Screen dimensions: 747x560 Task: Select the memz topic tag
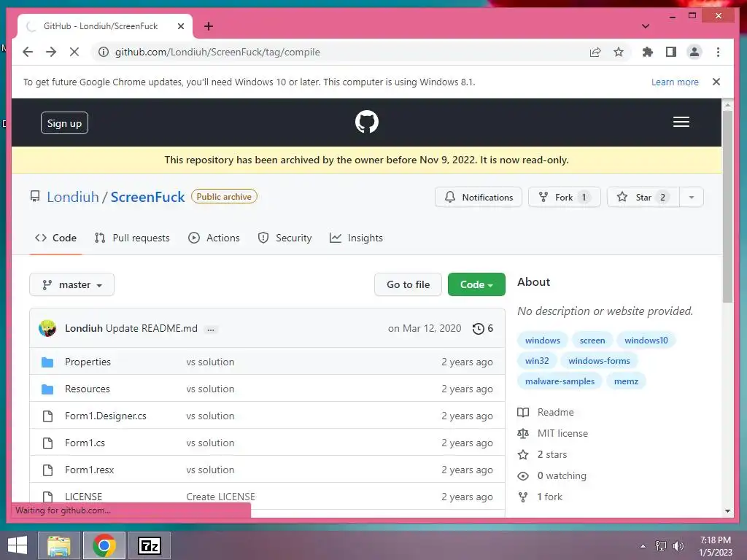pyautogui.click(x=626, y=381)
